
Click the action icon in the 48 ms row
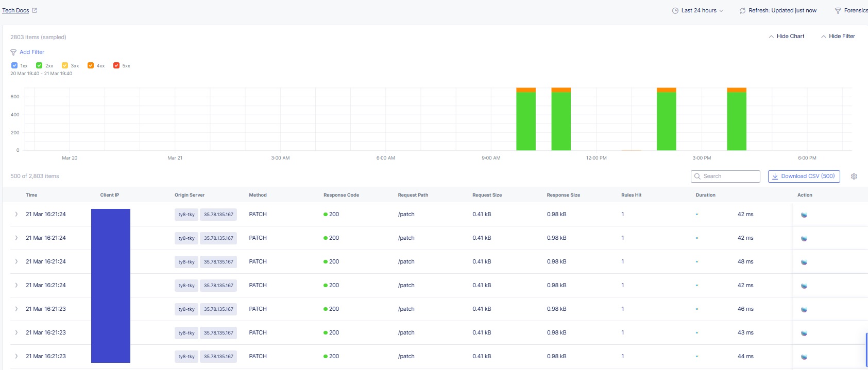pos(804,262)
